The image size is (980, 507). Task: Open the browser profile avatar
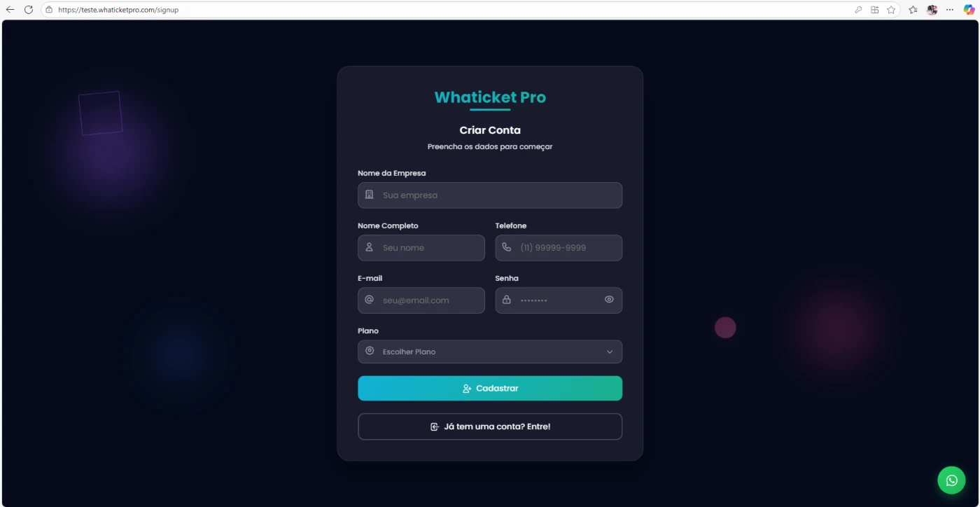932,10
